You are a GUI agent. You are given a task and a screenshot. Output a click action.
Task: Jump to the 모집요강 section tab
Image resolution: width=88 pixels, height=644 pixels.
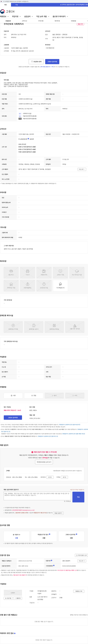point(8,21)
